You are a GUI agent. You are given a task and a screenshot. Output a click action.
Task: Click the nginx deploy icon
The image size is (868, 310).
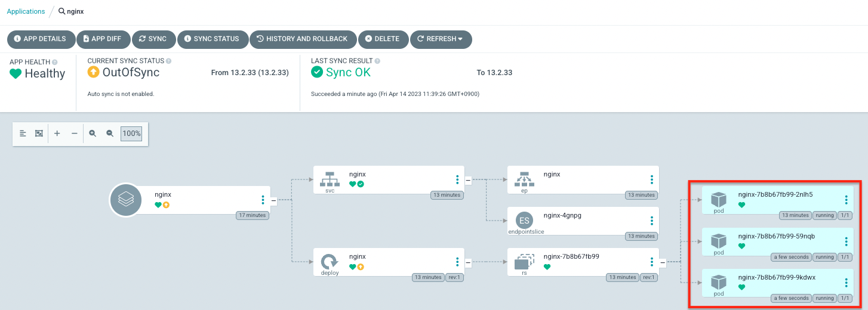pyautogui.click(x=330, y=261)
